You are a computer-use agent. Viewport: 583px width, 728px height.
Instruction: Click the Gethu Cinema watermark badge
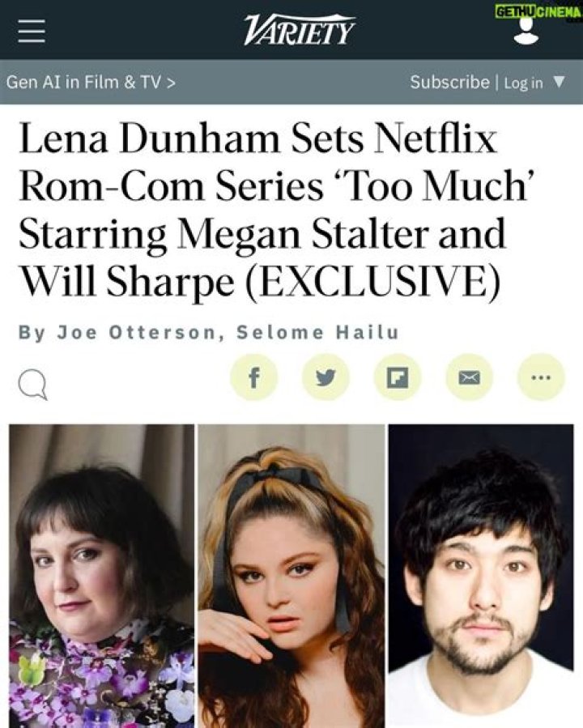click(538, 11)
